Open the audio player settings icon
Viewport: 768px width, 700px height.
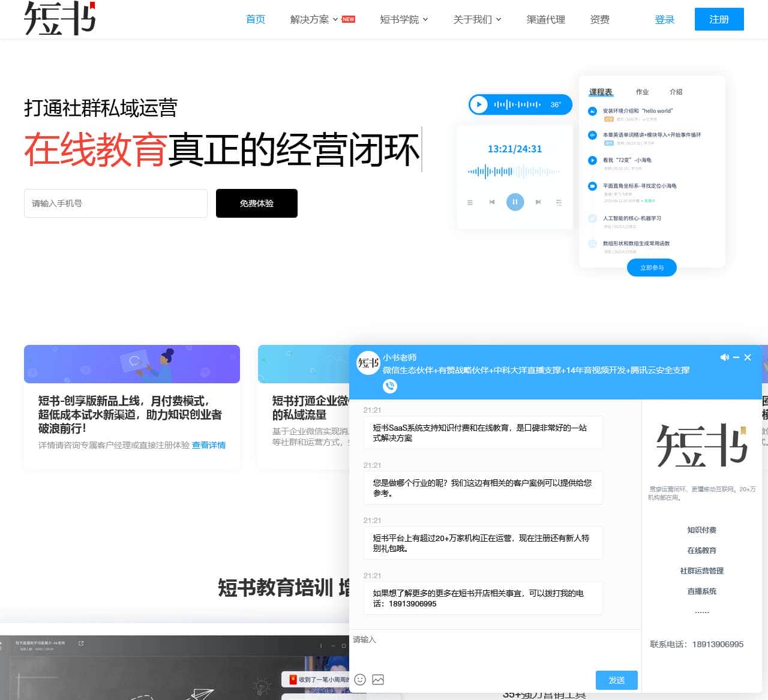tap(559, 203)
